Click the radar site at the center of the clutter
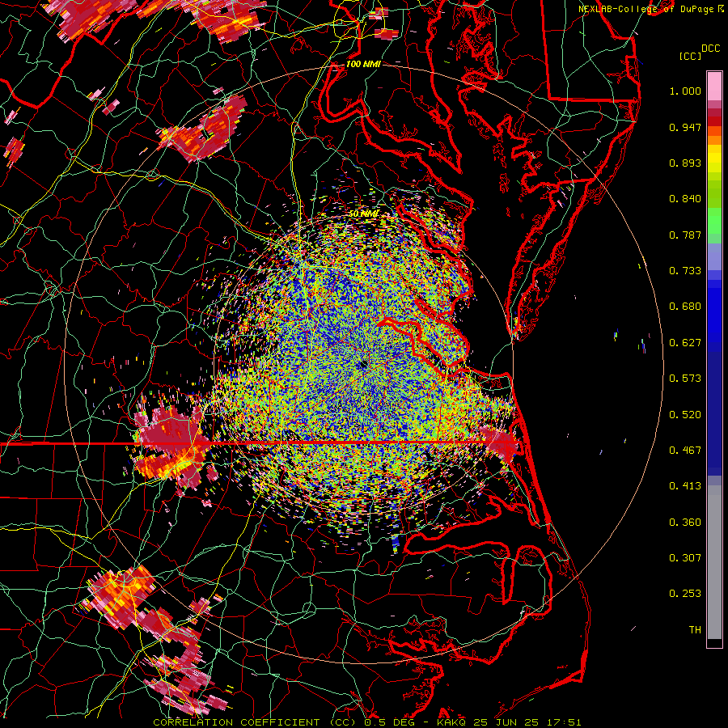The image size is (728, 728). pyautogui.click(x=363, y=365)
